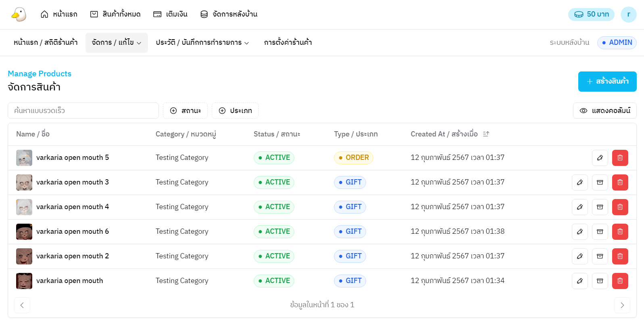The width and height of the screenshot is (644, 325).
Task: Click the 50 บาท balance badge
Action: (591, 14)
